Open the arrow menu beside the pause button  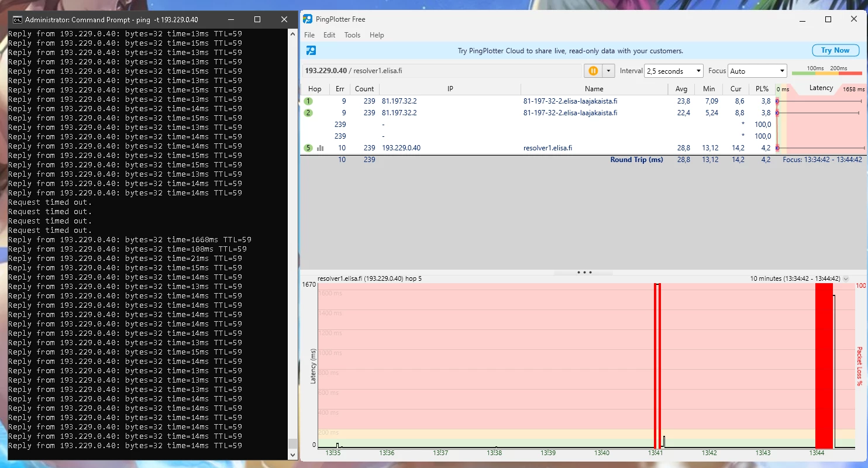[x=609, y=71]
